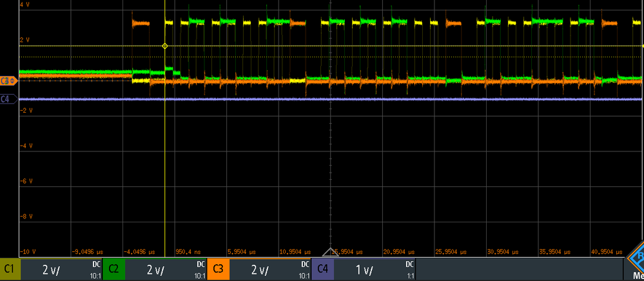Click the yellow trigger level circle marker
This screenshot has height=281, width=644.
[164, 46]
